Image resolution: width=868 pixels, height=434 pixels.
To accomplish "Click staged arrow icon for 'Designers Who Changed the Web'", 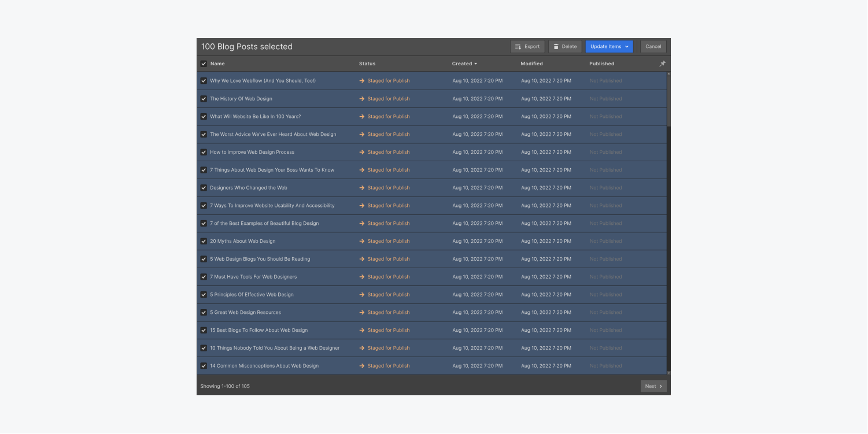I will click(x=361, y=188).
